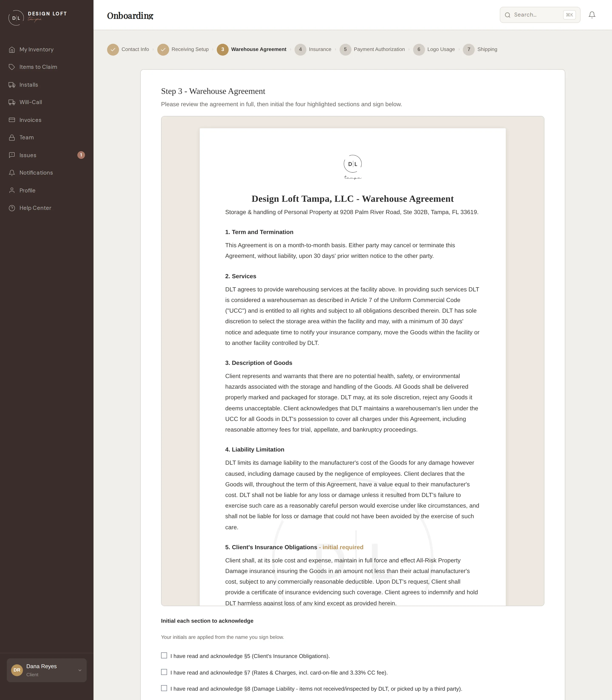Select the Payment Authorization step label
This screenshot has height=700, width=612.
tap(379, 49)
